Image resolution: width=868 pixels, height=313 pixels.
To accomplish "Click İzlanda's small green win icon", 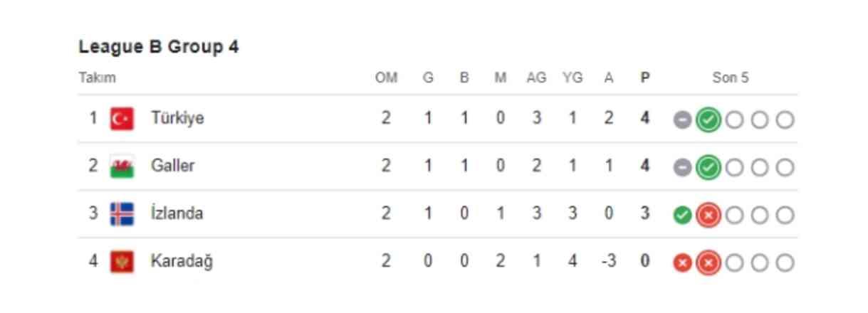I will click(x=682, y=215).
